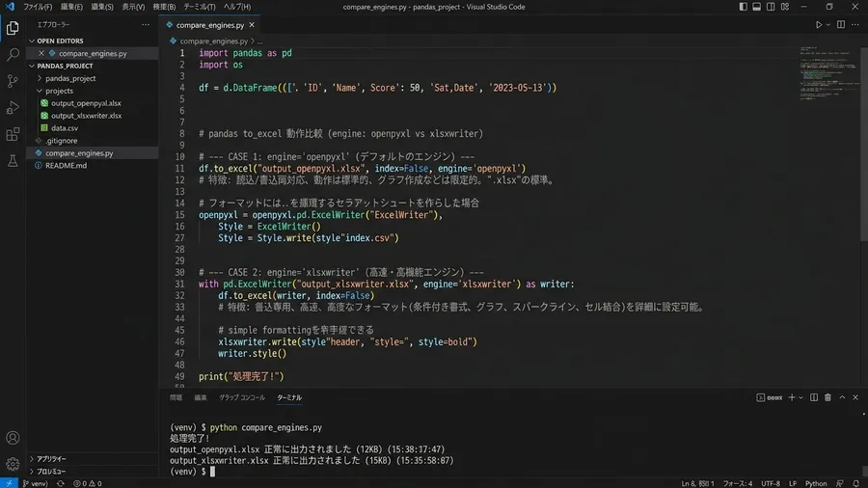This screenshot has height=488, width=868.
Task: Close the terminal panel
Action: coord(855,397)
